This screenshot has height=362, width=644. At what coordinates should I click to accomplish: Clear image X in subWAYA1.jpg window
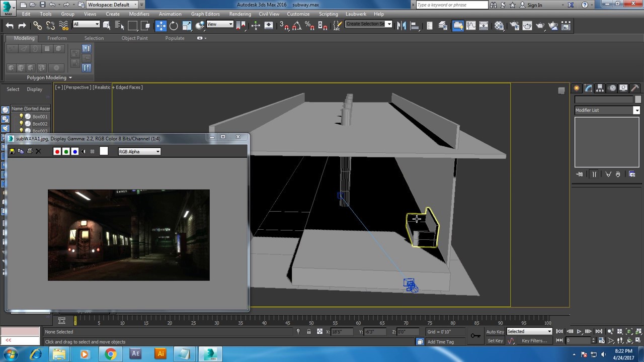(38, 151)
